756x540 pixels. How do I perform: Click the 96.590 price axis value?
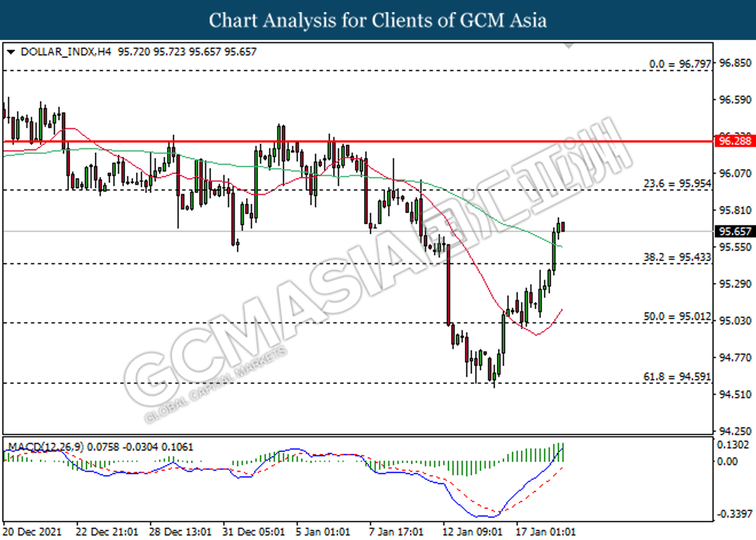tap(735, 100)
